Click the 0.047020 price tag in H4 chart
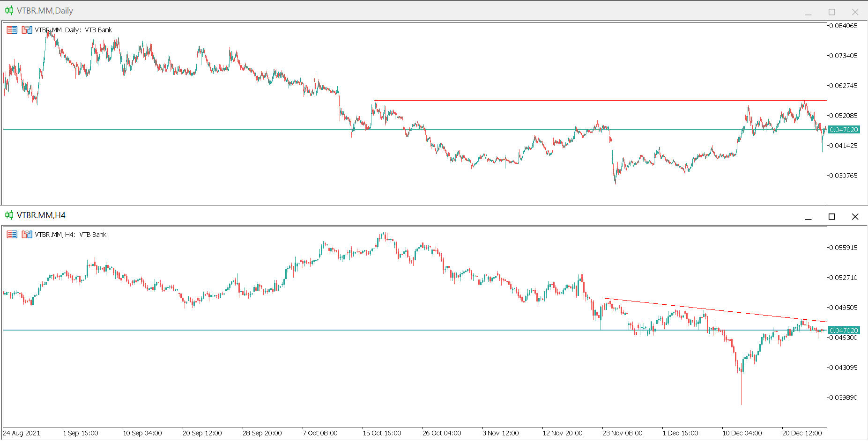This screenshot has height=441, width=868. pyautogui.click(x=844, y=331)
